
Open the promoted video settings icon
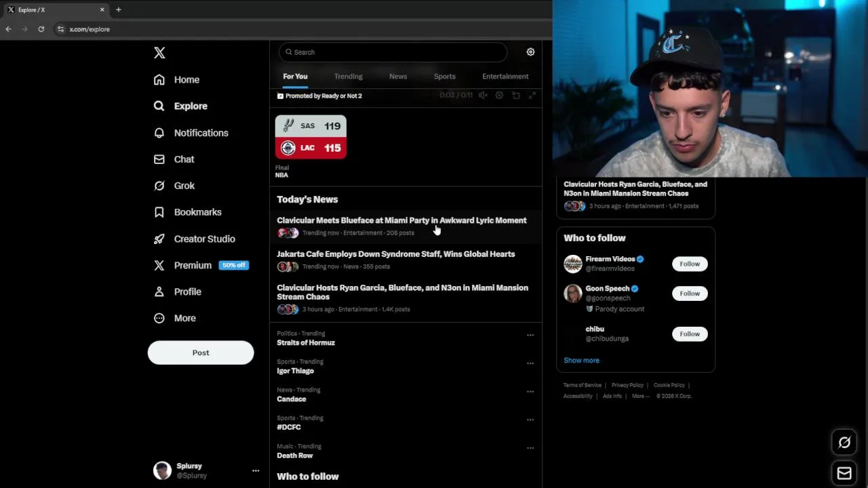point(499,96)
